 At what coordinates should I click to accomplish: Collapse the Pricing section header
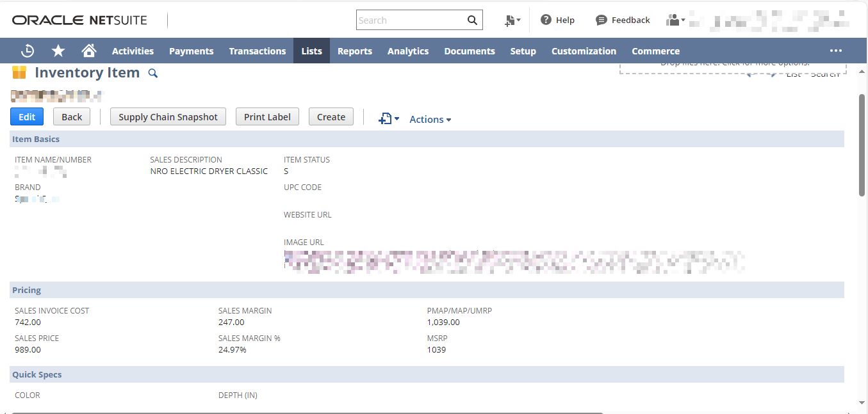[x=427, y=290]
